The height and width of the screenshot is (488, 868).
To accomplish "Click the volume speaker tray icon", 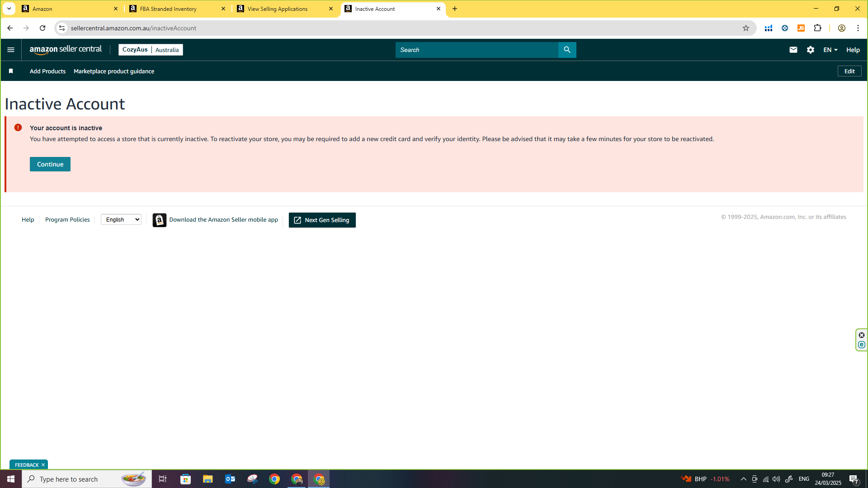I will [x=776, y=479].
